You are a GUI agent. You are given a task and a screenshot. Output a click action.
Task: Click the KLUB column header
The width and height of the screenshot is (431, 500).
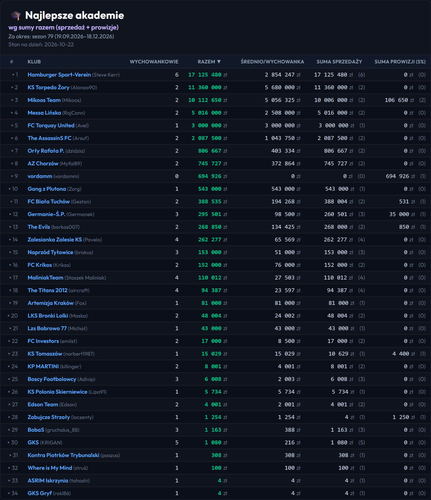pyautogui.click(x=34, y=62)
